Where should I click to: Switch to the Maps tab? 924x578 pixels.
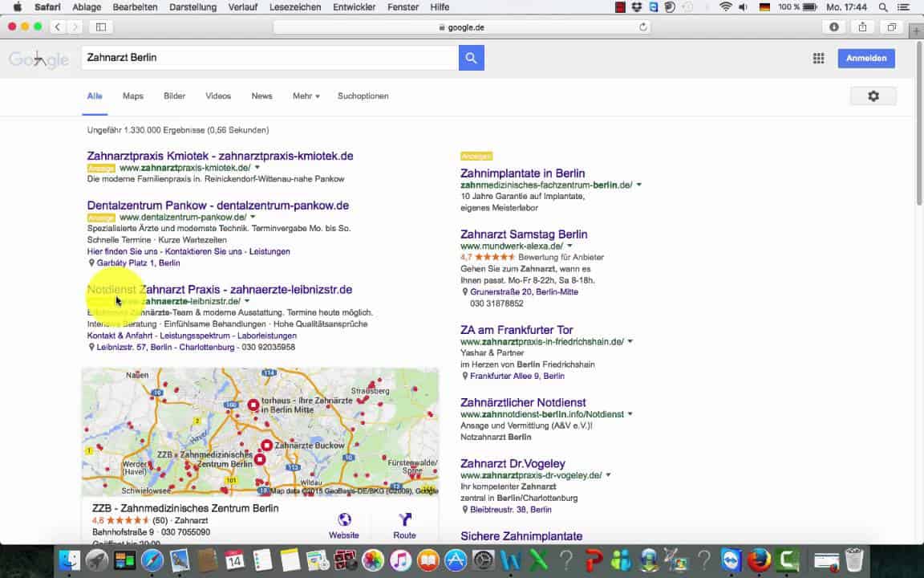click(133, 96)
